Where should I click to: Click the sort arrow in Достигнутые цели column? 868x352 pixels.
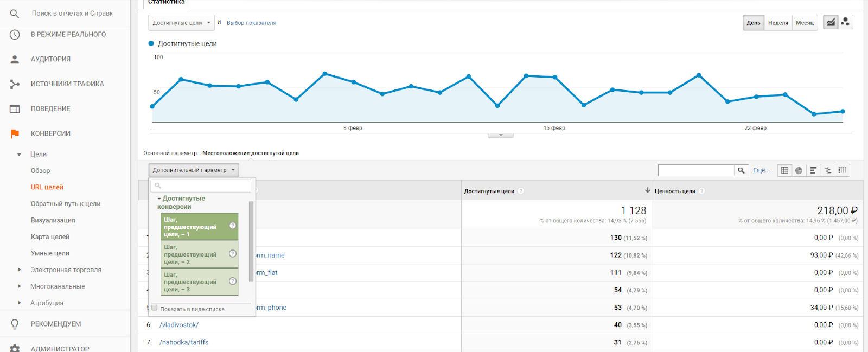tap(647, 190)
